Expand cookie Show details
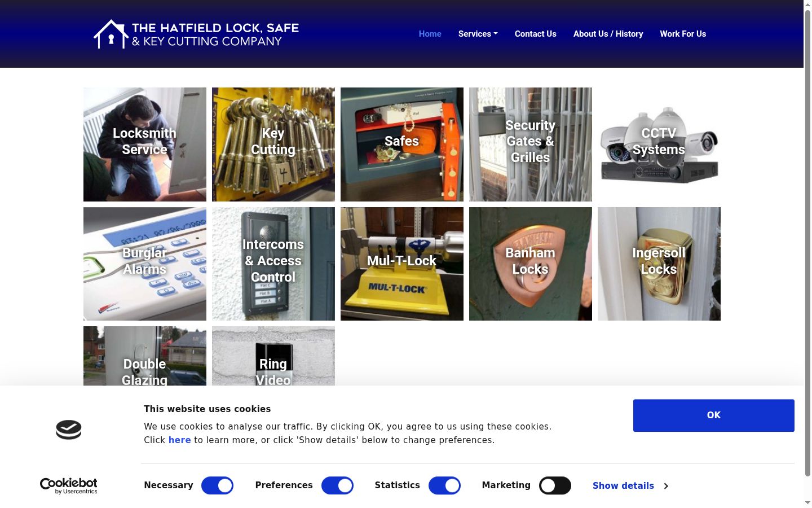 tap(630, 485)
